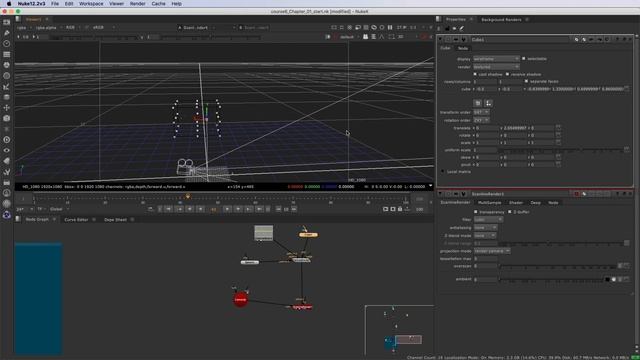This screenshot has width=640, height=360.
Task: Click the Camera icon in the 3D viewer
Action: click(186, 166)
